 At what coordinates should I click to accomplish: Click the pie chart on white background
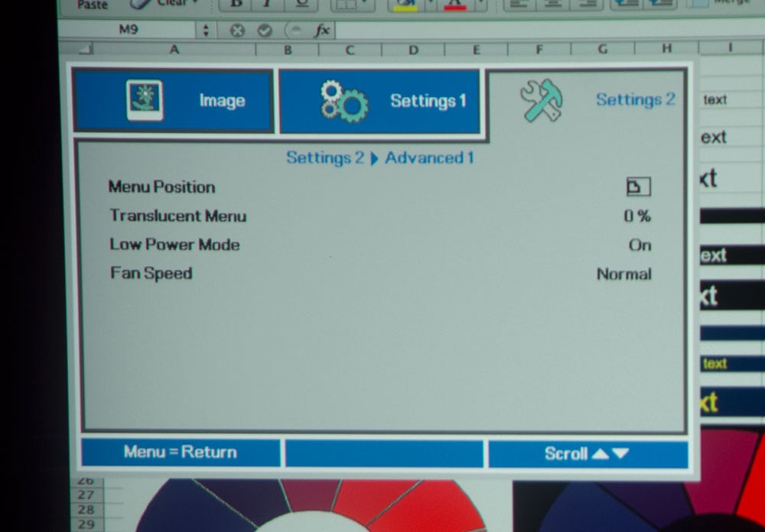tap(310, 505)
